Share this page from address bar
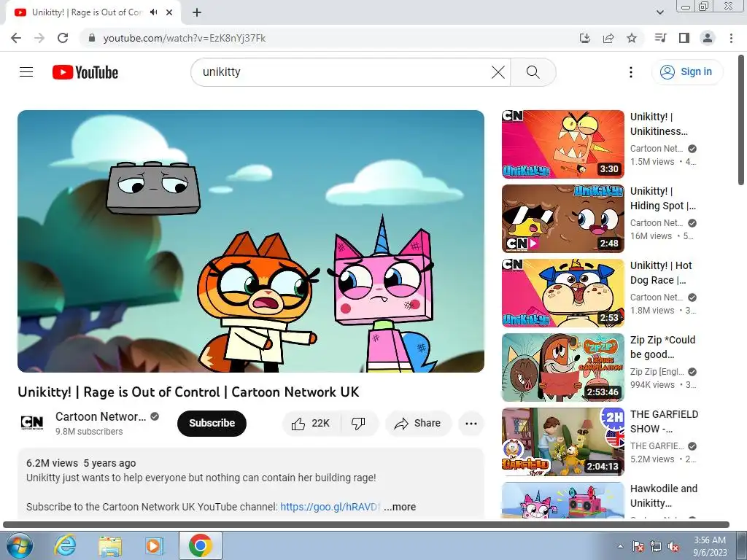The height and width of the screenshot is (560, 747). [608, 38]
